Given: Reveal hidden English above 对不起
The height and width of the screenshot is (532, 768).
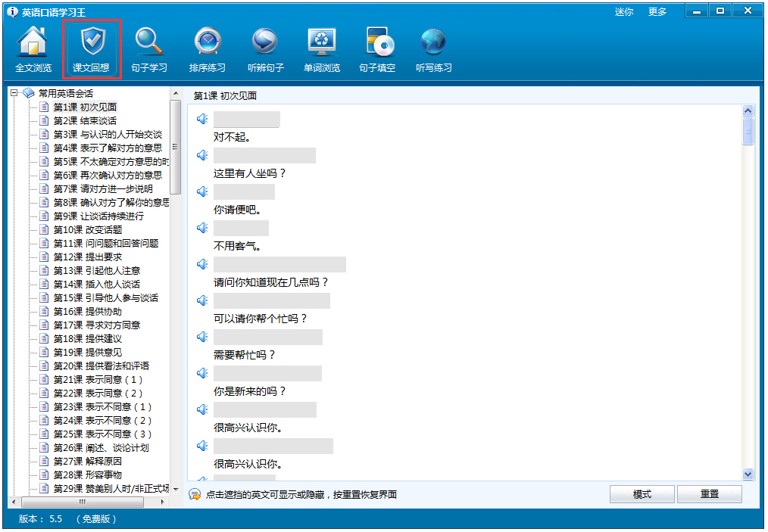Looking at the screenshot, I should (x=246, y=120).
